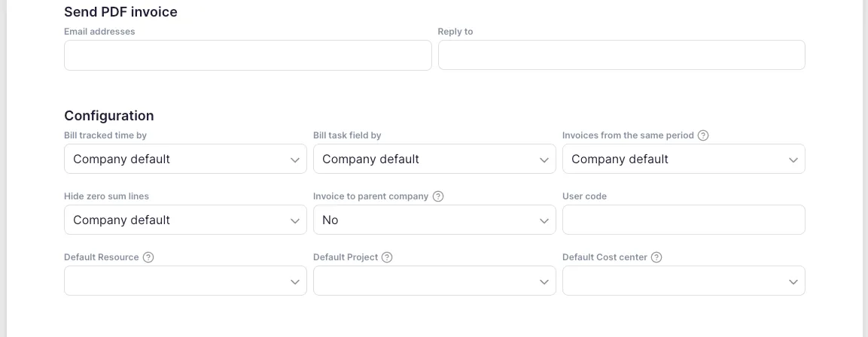Click help icon next to Invoice to parent company

point(438,196)
